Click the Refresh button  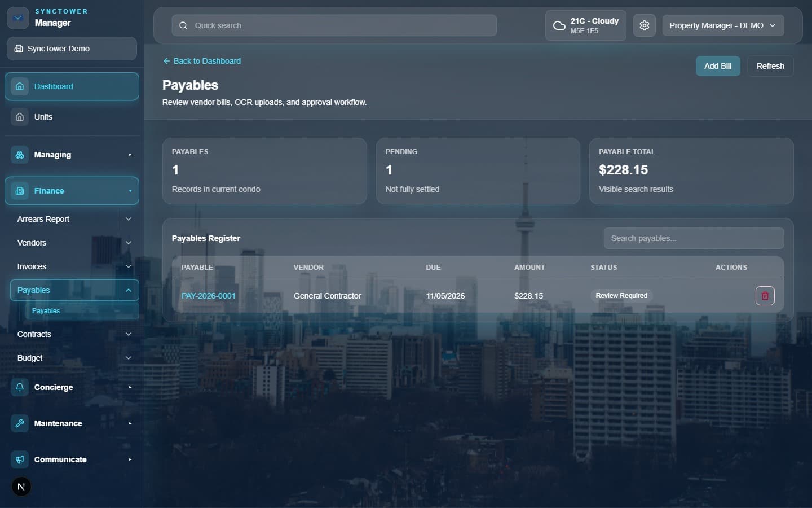(x=770, y=66)
